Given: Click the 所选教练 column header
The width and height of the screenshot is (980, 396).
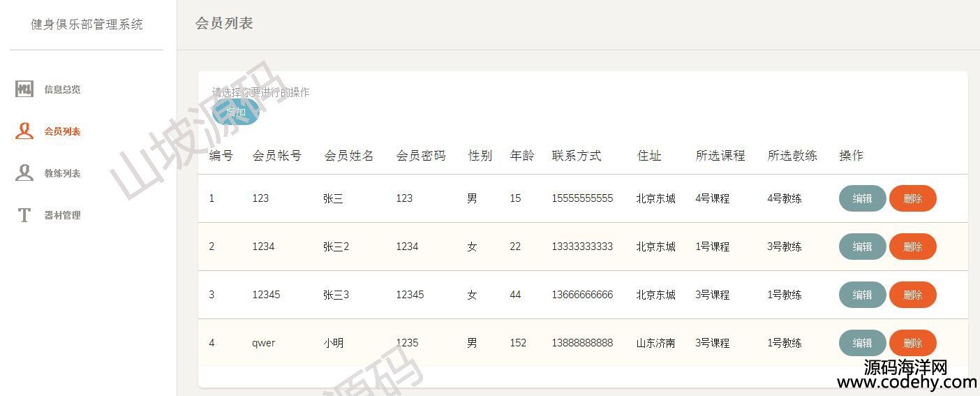Looking at the screenshot, I should [792, 156].
